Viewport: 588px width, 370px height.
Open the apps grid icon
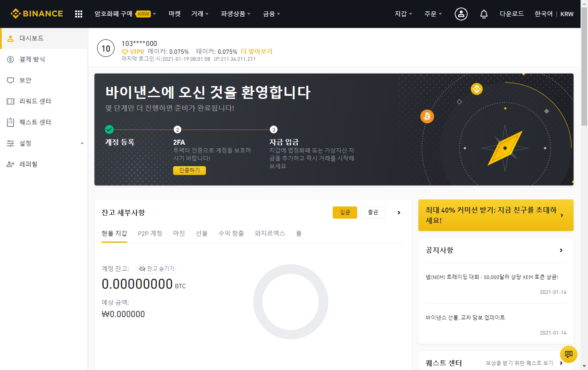(79, 14)
